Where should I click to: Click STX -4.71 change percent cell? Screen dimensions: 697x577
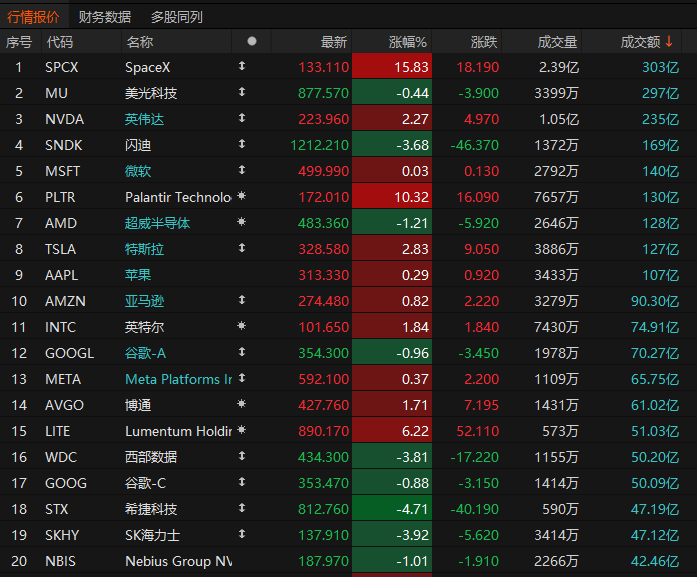click(x=392, y=509)
